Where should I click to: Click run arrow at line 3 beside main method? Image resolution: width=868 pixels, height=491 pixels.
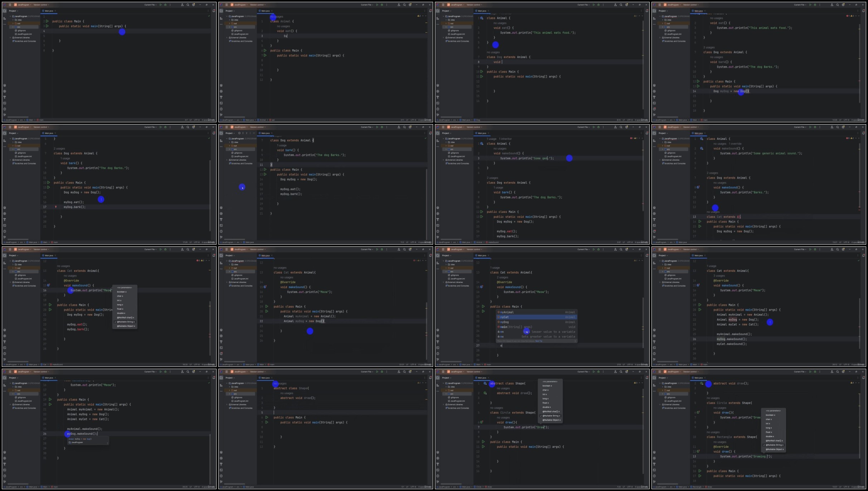click(47, 26)
